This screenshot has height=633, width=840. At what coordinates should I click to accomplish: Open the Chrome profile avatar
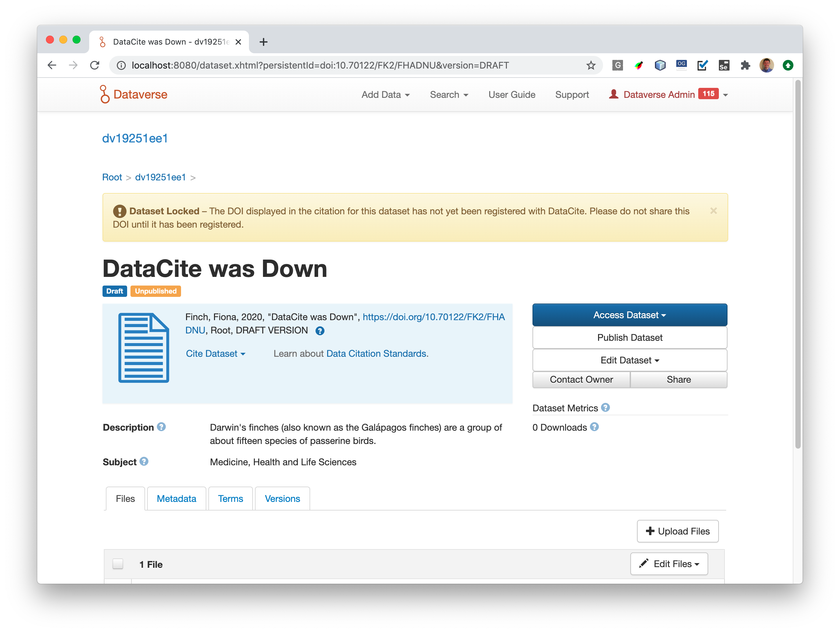point(766,65)
